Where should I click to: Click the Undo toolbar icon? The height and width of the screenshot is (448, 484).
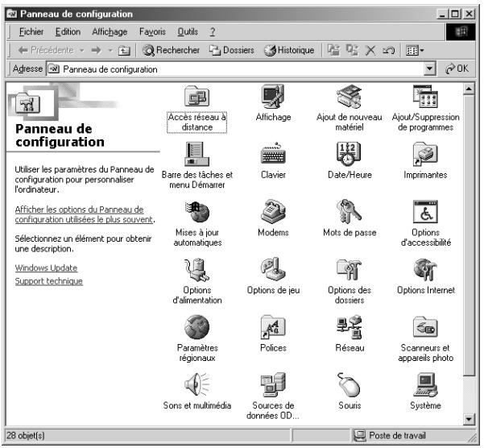click(389, 50)
